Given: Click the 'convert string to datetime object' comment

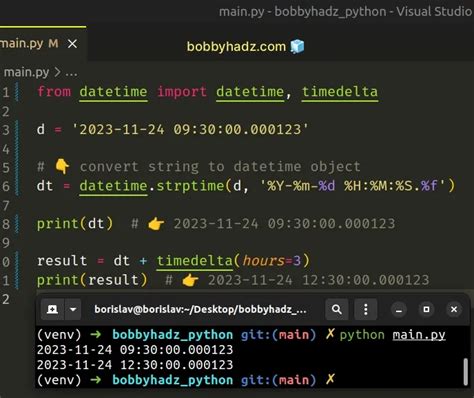Looking at the screenshot, I should tap(220, 166).
